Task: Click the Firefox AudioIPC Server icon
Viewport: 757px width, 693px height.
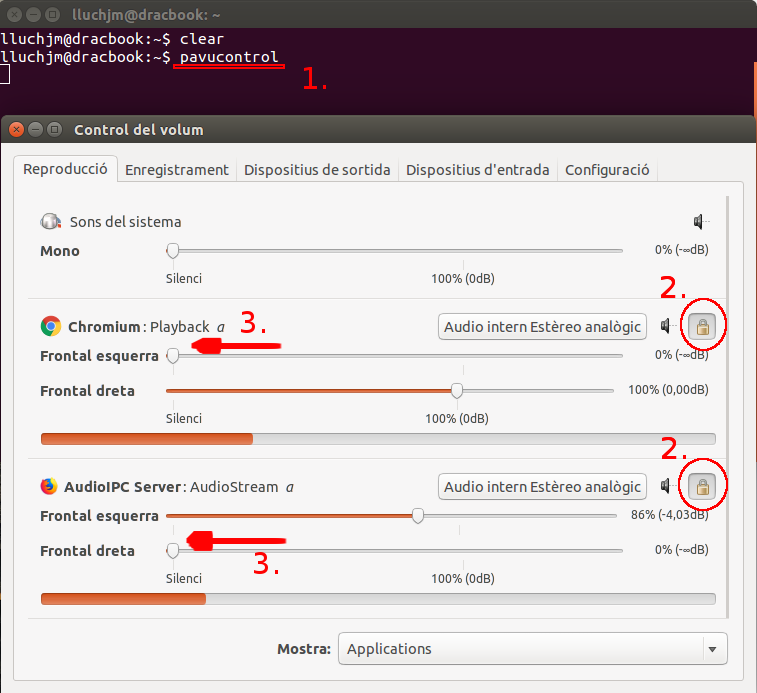Action: (x=50, y=487)
